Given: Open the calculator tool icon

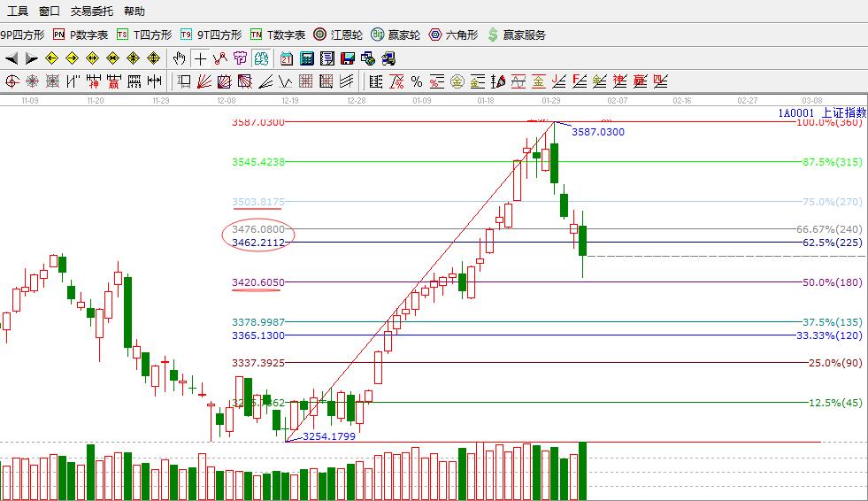Looking at the screenshot, I should click(x=306, y=58).
